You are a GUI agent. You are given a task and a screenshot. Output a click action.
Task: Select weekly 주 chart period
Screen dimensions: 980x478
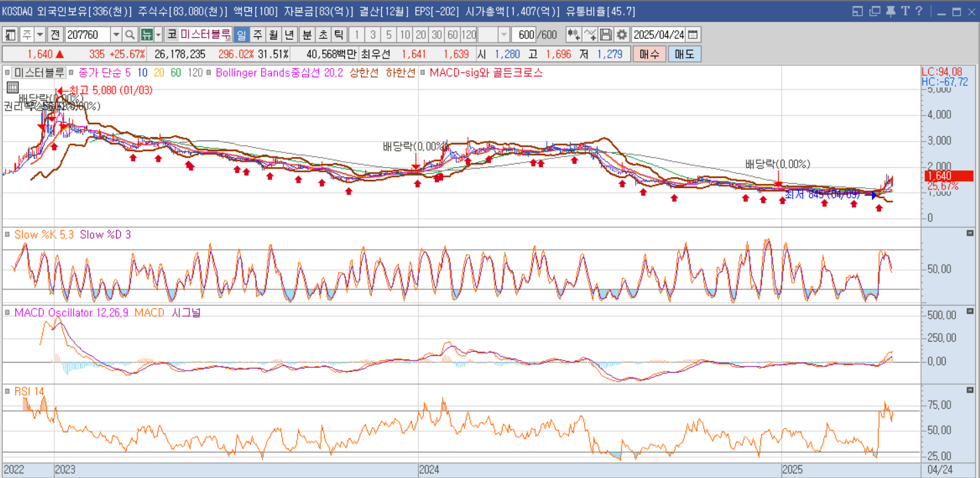point(258,35)
